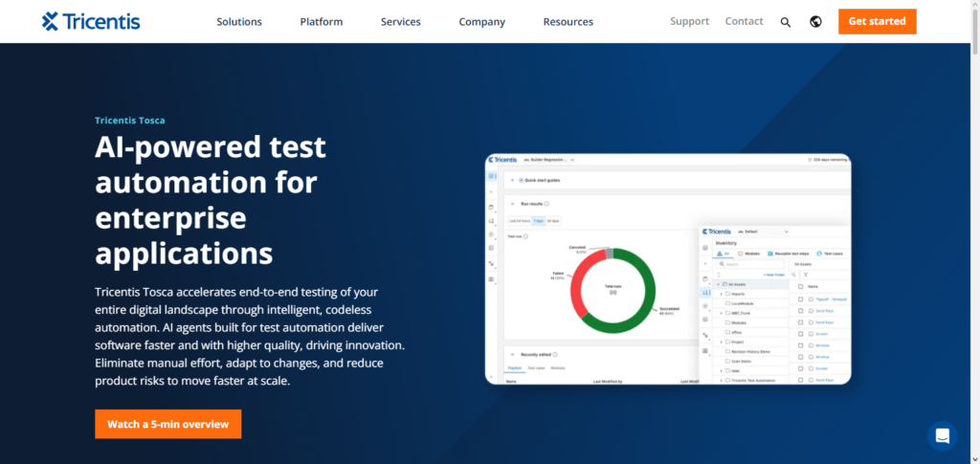Click the page's vertical scrollbar thumb
This screenshot has width=980, height=464.
click(975, 32)
